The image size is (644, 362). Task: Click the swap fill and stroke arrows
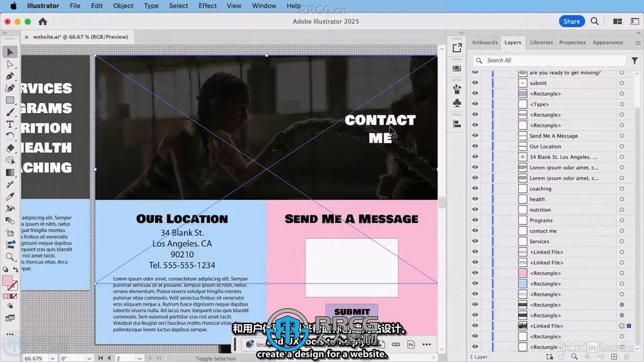click(15, 270)
